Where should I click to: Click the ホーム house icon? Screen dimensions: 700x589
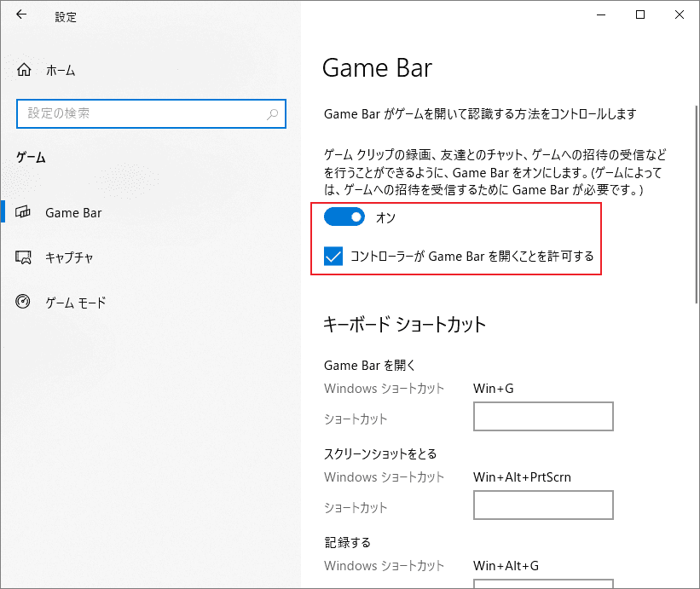point(22,70)
